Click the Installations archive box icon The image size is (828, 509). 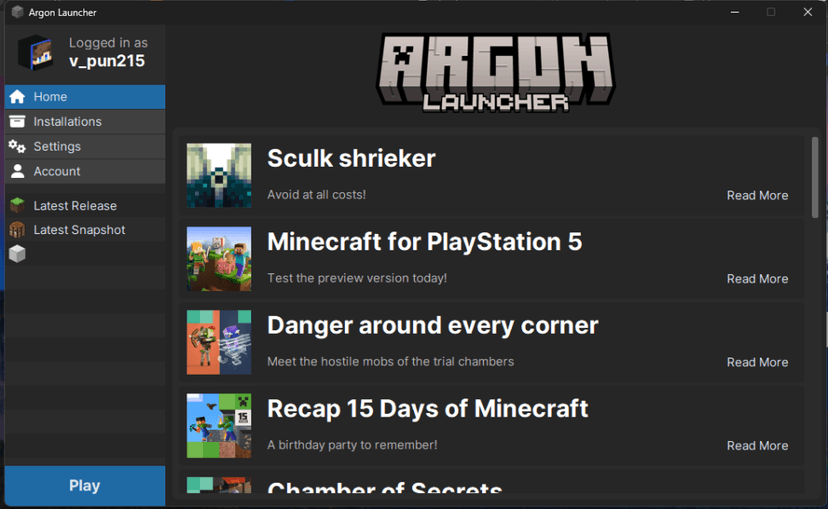[17, 121]
